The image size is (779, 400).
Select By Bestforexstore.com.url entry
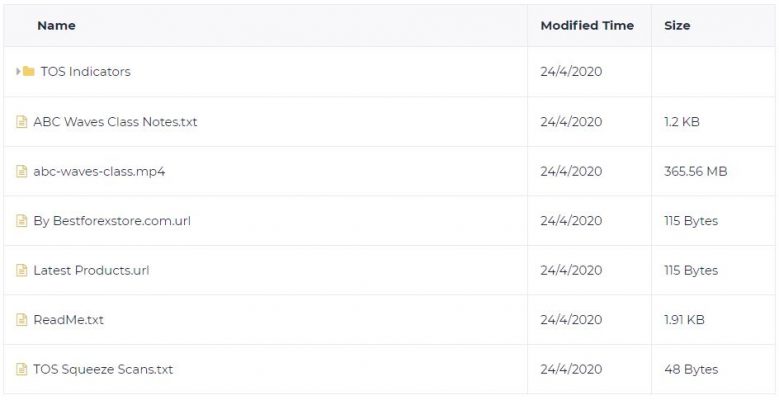112,221
